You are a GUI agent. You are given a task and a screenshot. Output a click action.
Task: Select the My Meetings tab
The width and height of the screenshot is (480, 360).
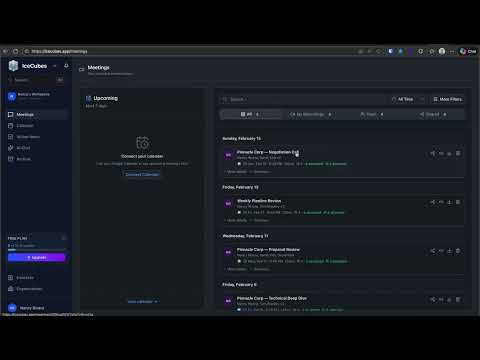pos(310,114)
